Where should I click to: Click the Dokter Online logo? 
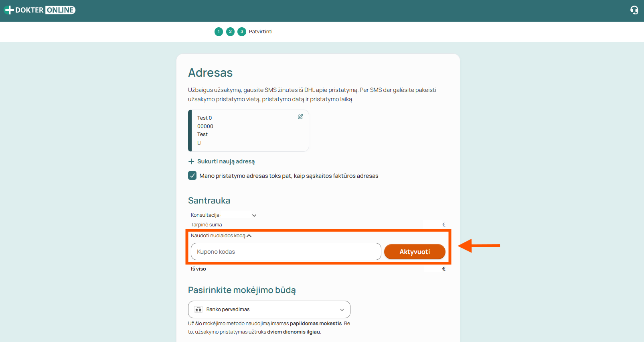point(40,10)
